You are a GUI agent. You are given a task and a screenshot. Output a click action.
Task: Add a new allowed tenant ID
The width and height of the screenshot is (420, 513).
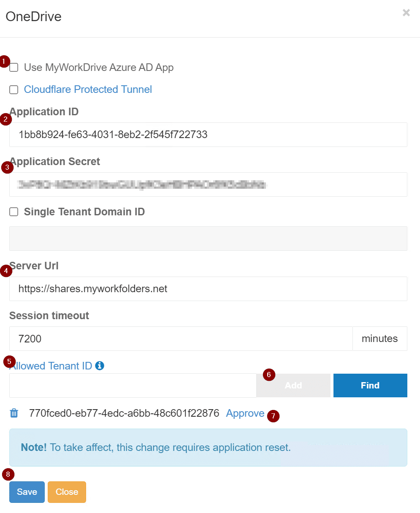pos(293,385)
